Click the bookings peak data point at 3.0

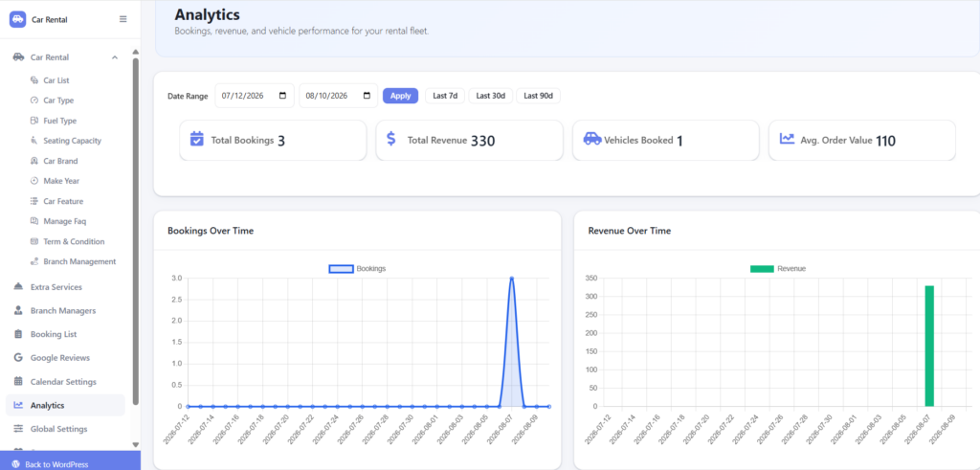512,279
